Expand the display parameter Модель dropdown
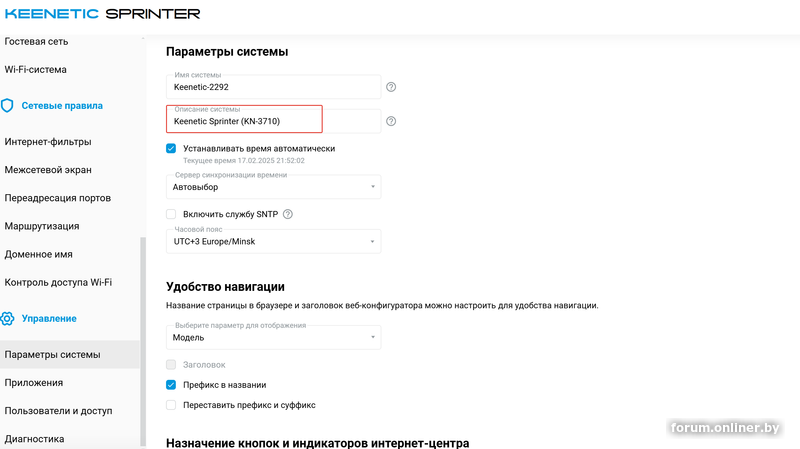The width and height of the screenshot is (800, 449). (273, 338)
